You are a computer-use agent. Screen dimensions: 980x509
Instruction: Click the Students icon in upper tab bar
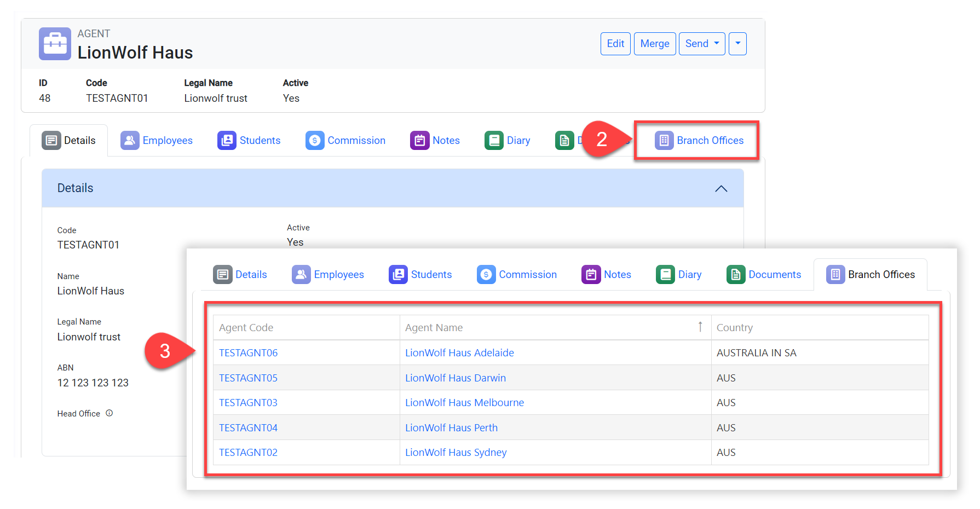(x=227, y=141)
